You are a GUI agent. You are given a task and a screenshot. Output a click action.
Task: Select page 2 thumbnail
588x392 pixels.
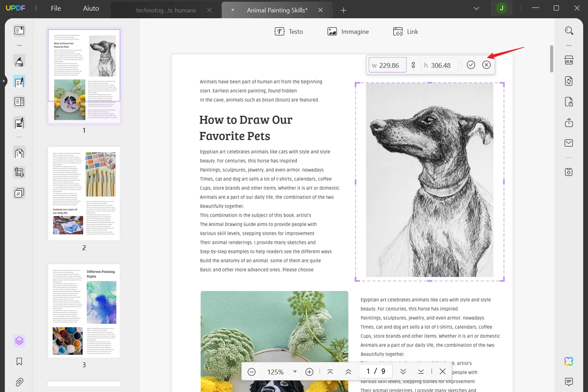click(84, 194)
